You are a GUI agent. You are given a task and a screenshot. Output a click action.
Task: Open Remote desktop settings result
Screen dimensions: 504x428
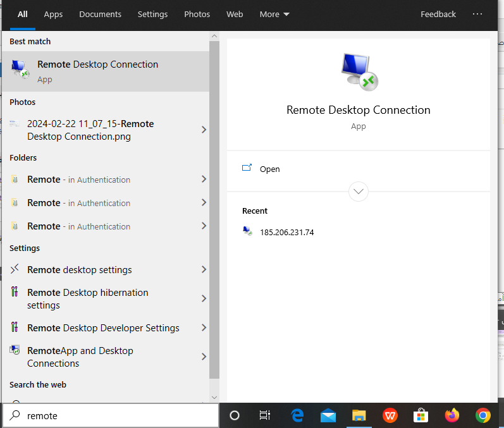click(106, 269)
